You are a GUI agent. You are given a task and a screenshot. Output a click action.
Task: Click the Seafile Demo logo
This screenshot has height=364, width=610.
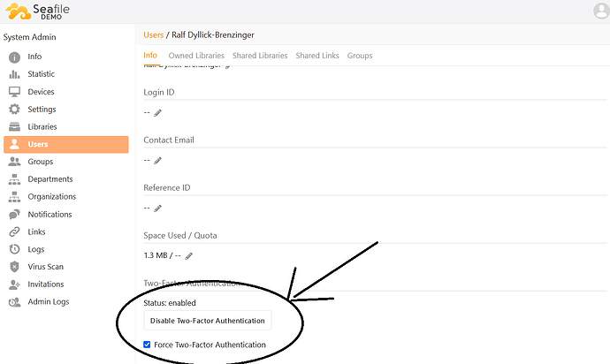pyautogui.click(x=38, y=11)
